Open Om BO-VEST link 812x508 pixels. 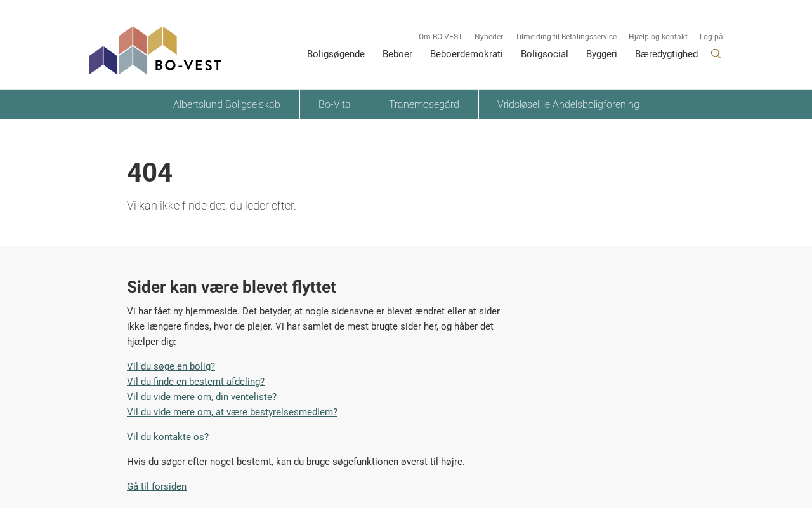coord(440,37)
